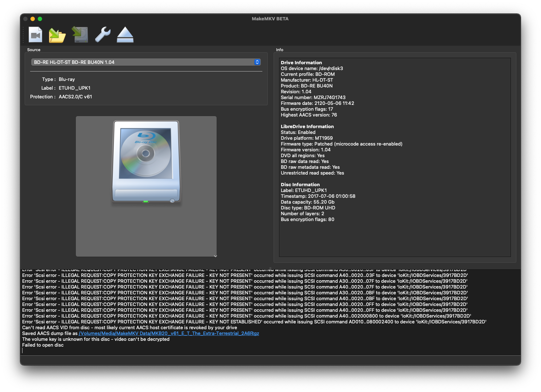The height and width of the screenshot is (392, 541).
Task: Click 'Firmware type: Patched' line
Action: (341, 144)
